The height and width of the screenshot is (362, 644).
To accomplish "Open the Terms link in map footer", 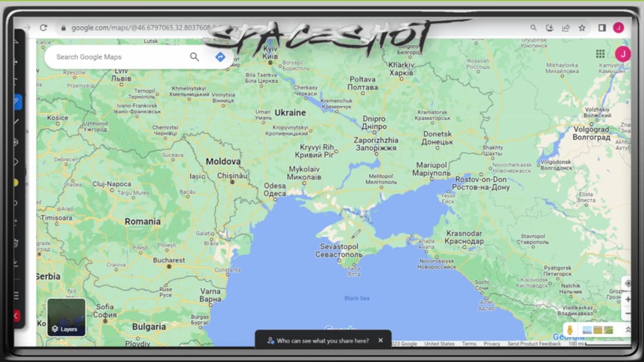I will [469, 344].
